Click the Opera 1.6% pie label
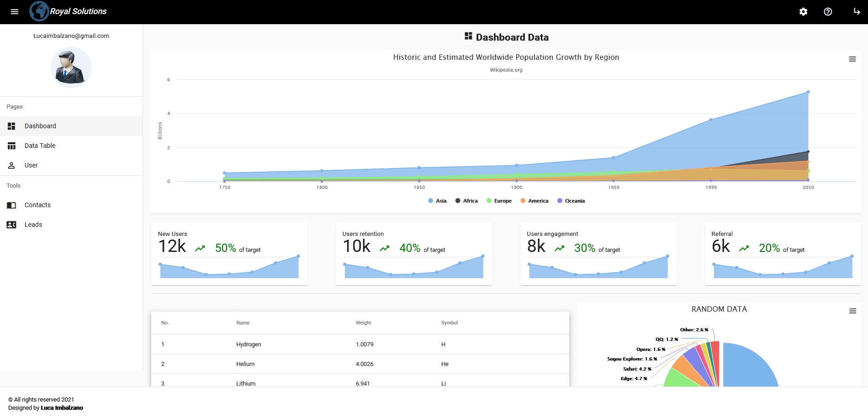This screenshot has width=868, height=418. click(x=651, y=350)
